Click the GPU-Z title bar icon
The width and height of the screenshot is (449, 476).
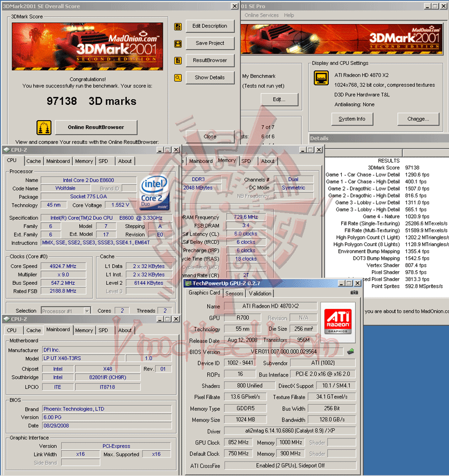point(189,283)
